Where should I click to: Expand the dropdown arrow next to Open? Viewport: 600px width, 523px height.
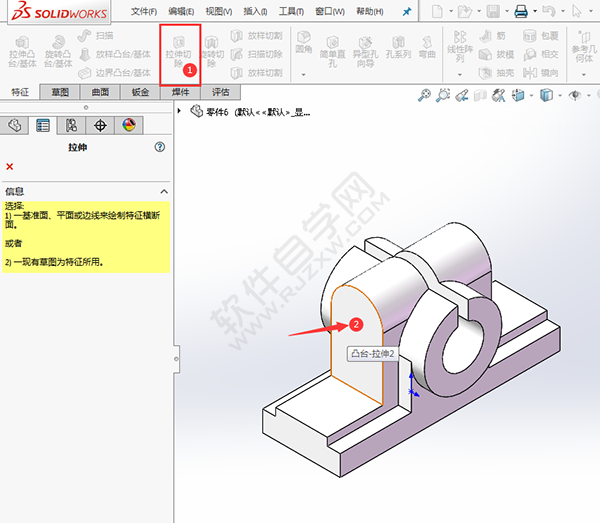[479, 11]
